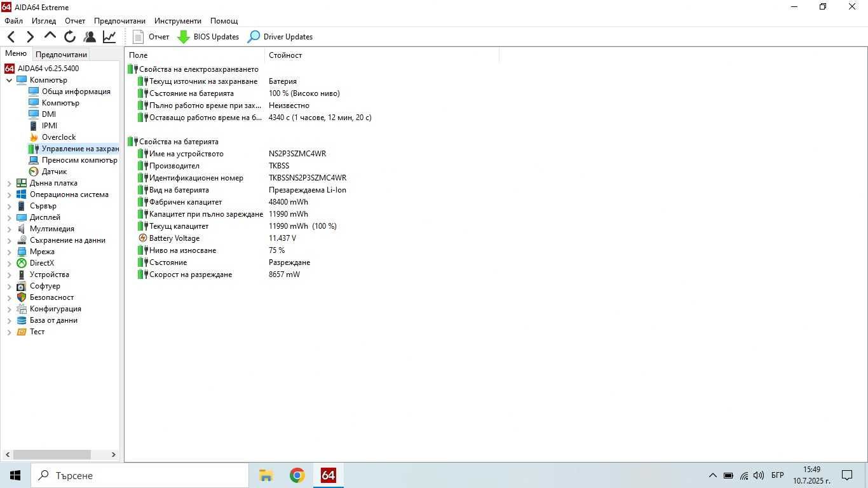Switch to the Предпочитани sidebar tab

(x=61, y=55)
